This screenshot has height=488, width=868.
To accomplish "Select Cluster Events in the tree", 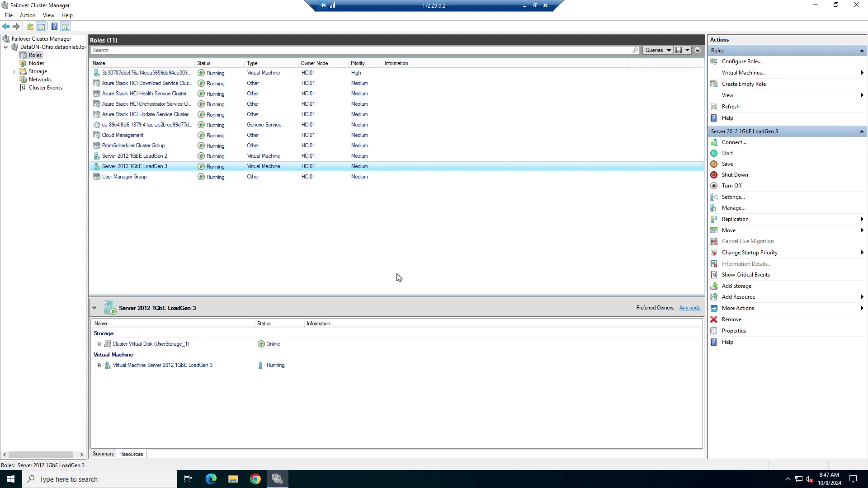I will tap(45, 88).
